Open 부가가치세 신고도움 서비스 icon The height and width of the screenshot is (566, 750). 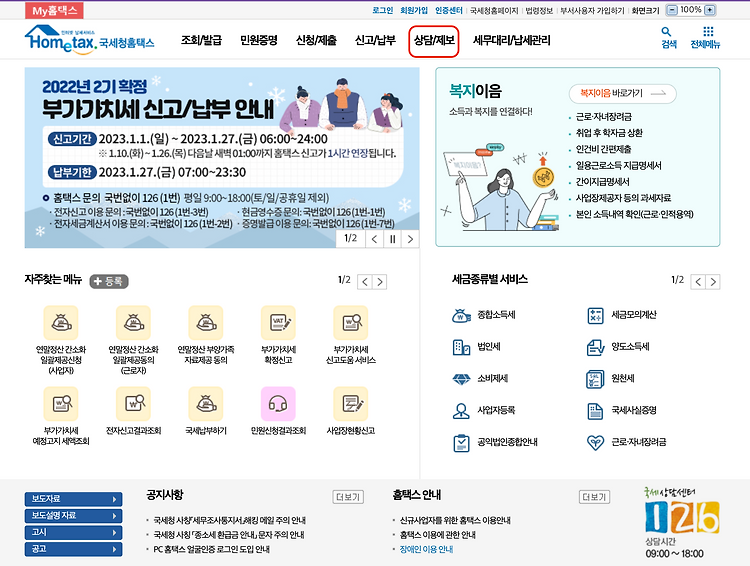tap(351, 322)
